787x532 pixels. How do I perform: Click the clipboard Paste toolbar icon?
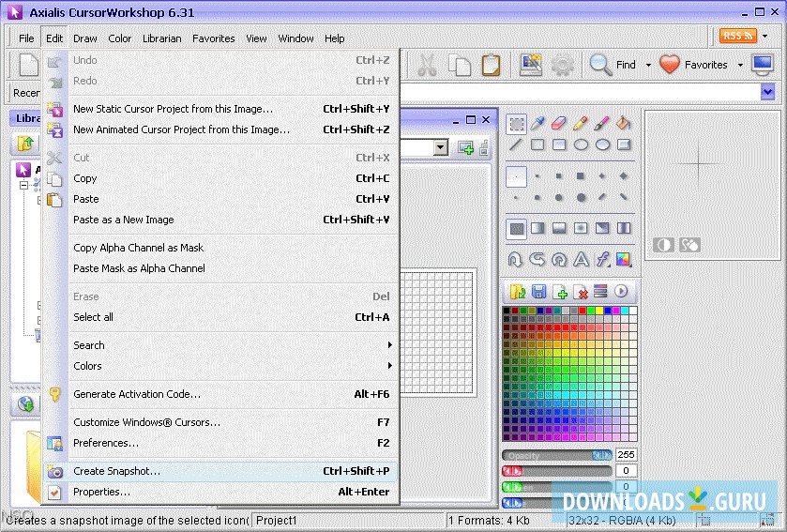tap(491, 66)
